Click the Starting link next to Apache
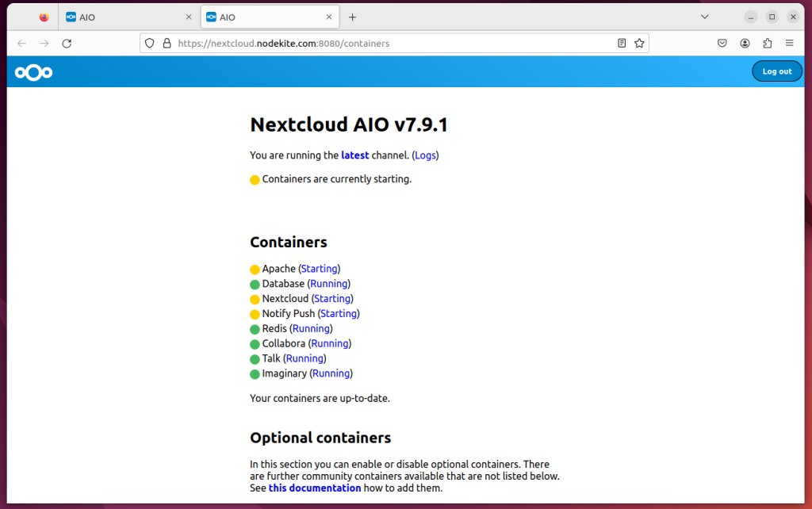The image size is (812, 509). click(319, 268)
